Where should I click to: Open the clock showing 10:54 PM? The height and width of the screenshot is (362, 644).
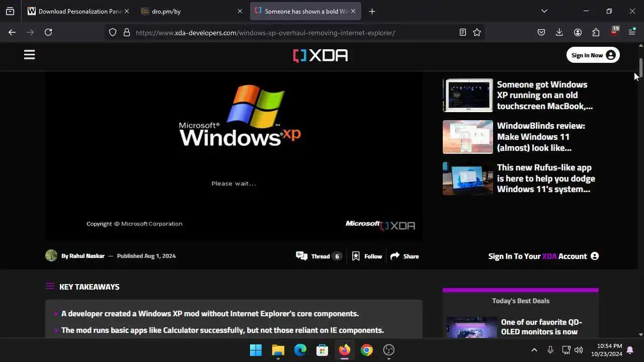pos(607,350)
